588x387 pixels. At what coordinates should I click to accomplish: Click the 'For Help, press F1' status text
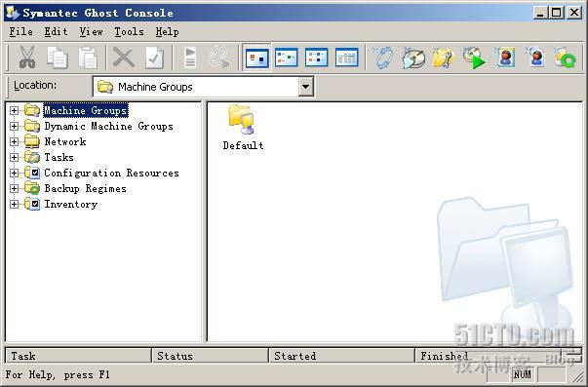pyautogui.click(x=58, y=374)
